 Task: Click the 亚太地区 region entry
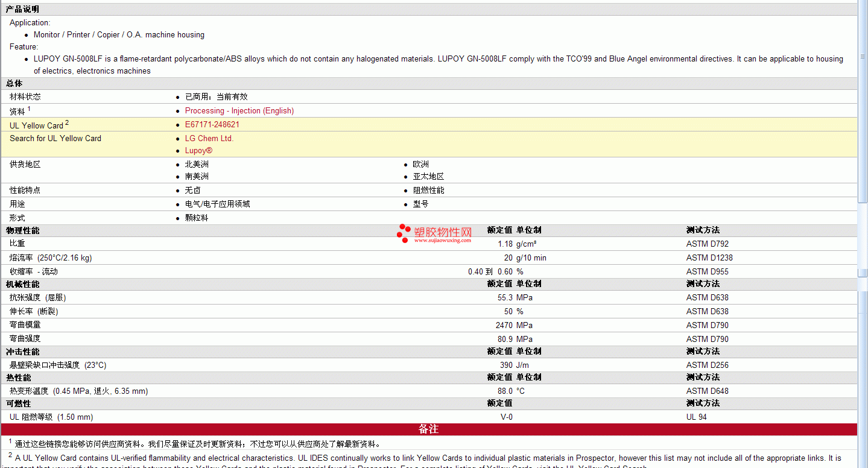click(x=429, y=177)
